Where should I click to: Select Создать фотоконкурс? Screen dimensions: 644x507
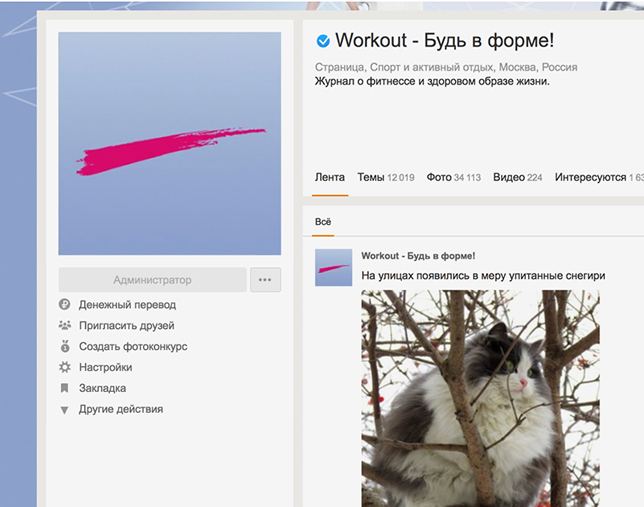(x=133, y=346)
